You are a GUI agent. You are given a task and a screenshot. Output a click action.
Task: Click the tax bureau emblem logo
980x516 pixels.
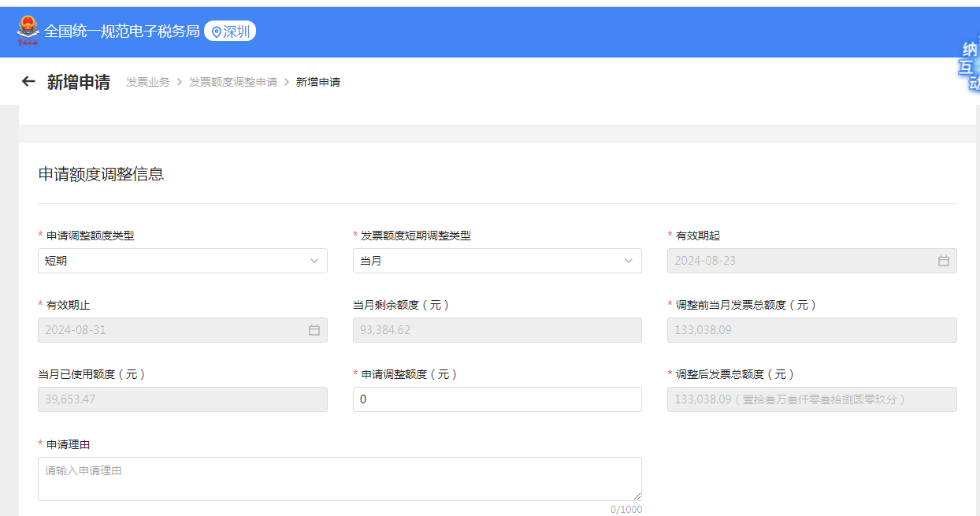(x=28, y=32)
